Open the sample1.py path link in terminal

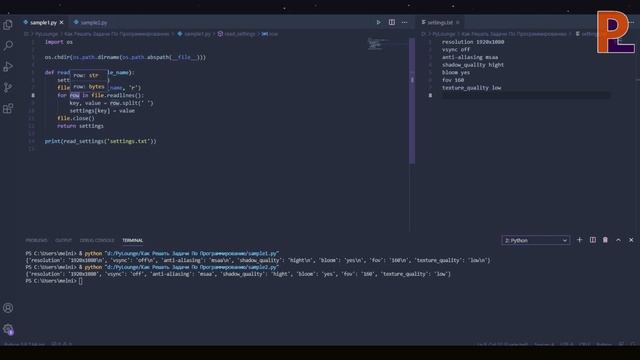[x=192, y=253]
